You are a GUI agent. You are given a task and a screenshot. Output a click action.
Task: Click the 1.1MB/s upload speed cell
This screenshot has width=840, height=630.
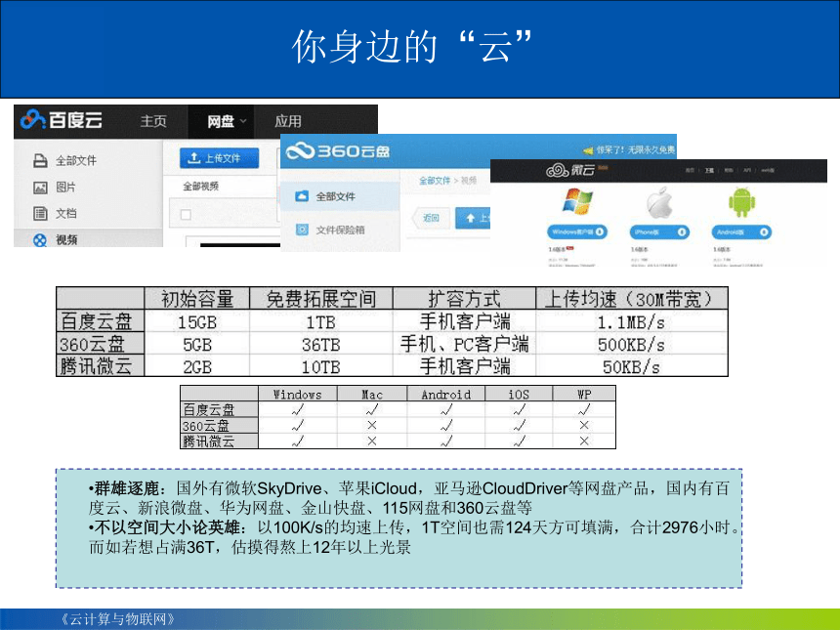(x=632, y=321)
